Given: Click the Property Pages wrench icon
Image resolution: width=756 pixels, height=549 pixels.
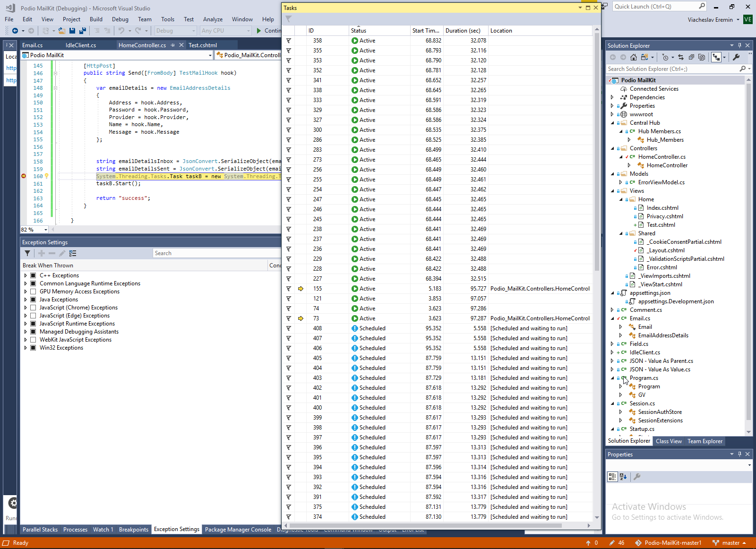Looking at the screenshot, I should 637,477.
